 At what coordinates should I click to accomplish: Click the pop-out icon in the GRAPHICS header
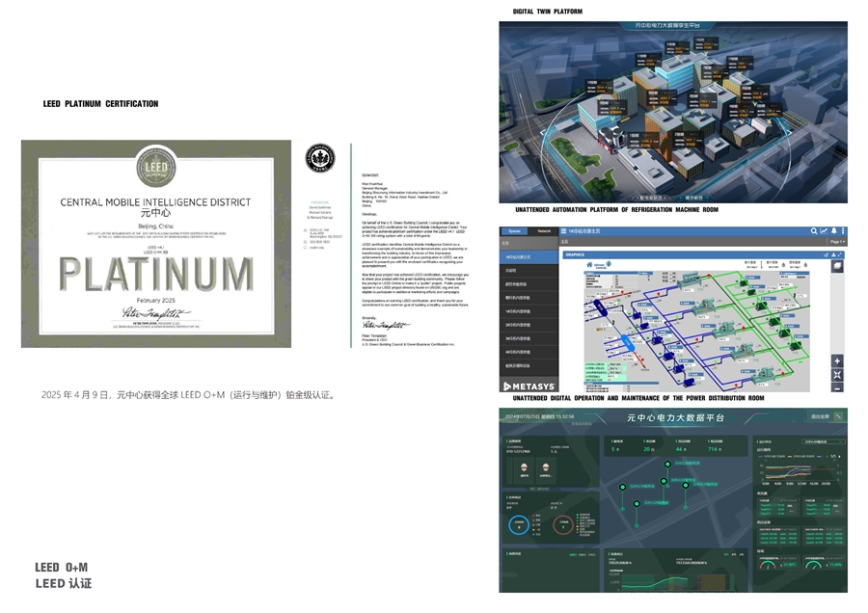point(826,255)
